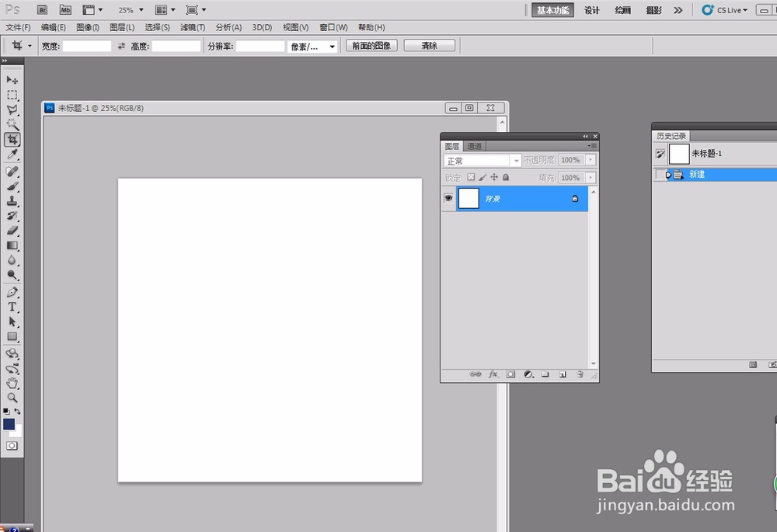Select the Hand tool
This screenshot has width=777, height=532.
point(12,383)
